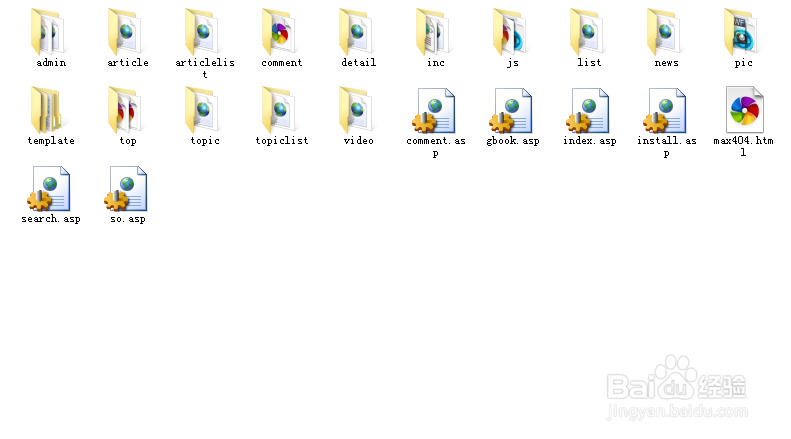Click the 'pic' folder name label

tap(744, 63)
